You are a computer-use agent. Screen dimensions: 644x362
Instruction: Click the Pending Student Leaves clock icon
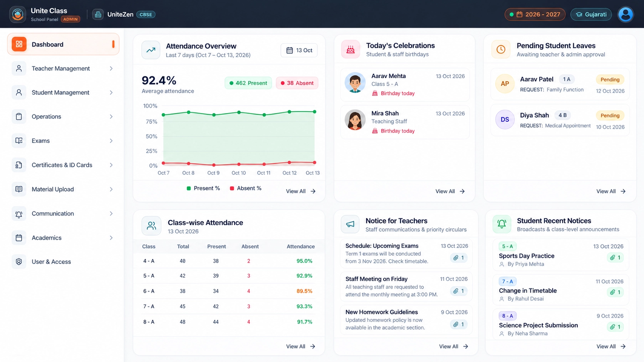[x=501, y=50]
